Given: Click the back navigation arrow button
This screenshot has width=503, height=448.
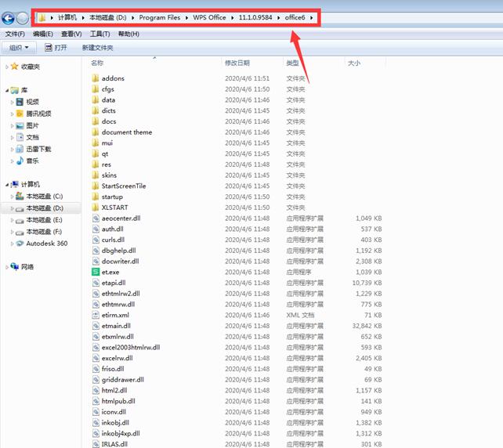Looking at the screenshot, I should (9, 18).
